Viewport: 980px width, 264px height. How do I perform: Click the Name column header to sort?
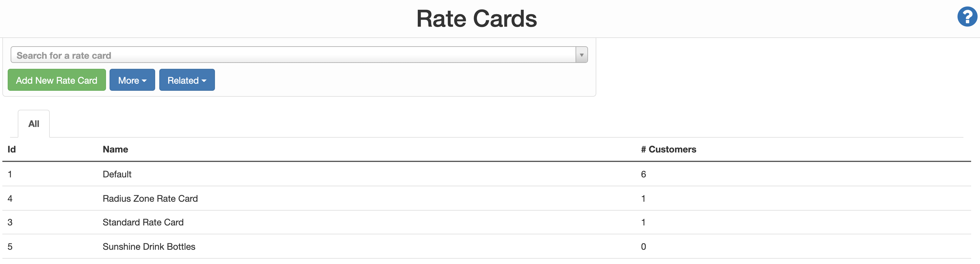point(115,149)
